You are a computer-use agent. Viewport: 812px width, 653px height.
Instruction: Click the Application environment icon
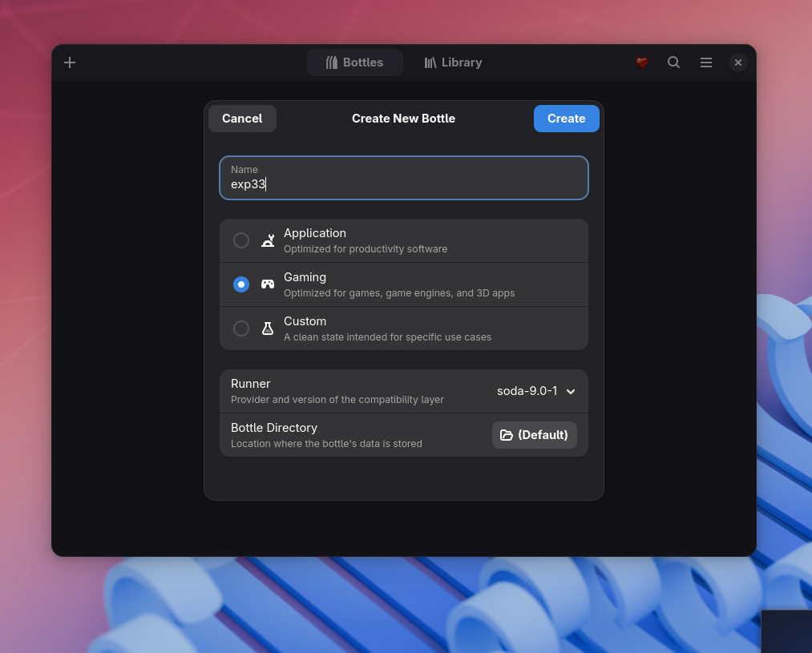click(x=268, y=240)
